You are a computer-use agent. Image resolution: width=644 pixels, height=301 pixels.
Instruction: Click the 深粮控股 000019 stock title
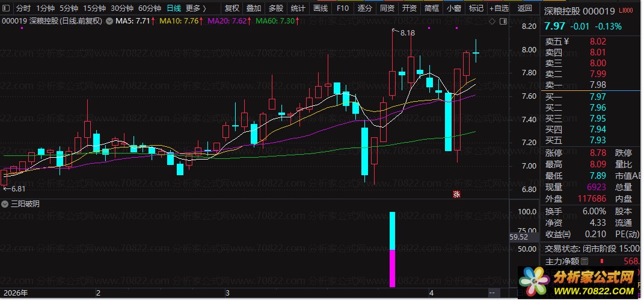tap(580, 11)
